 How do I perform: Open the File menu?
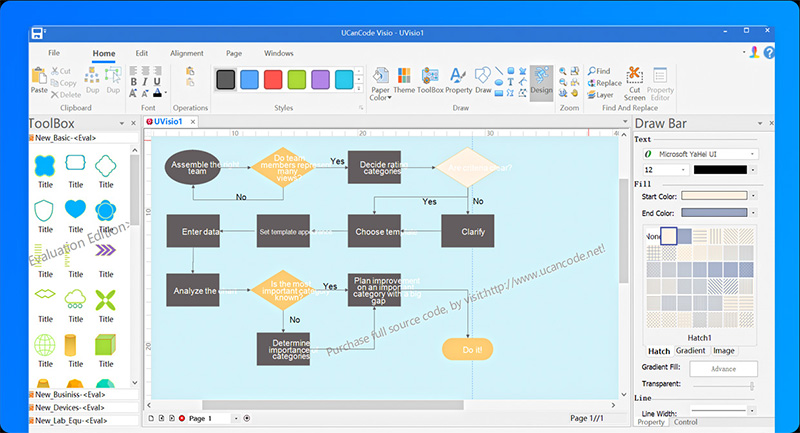54,53
